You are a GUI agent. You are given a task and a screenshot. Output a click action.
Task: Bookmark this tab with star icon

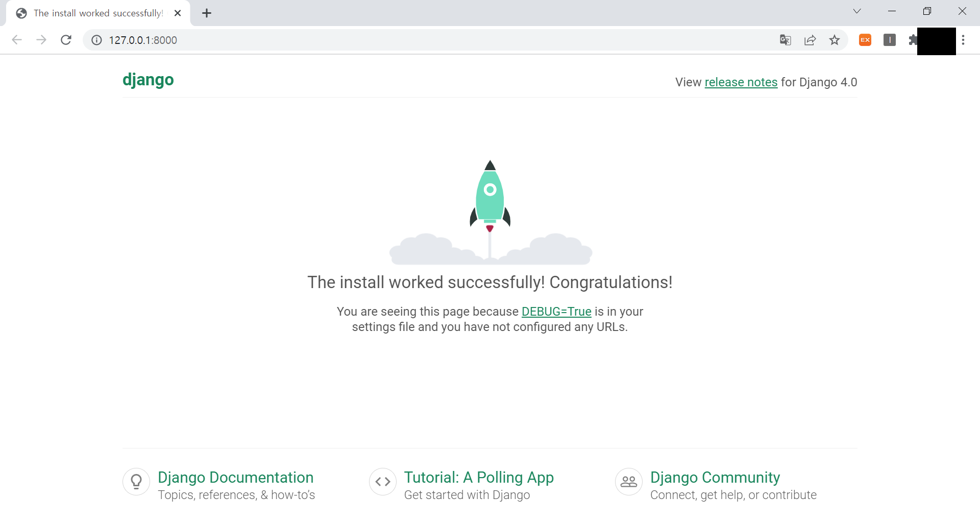(x=835, y=40)
